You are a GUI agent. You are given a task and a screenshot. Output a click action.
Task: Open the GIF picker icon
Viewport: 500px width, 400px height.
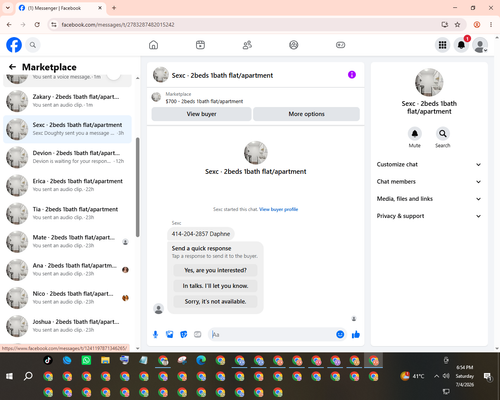pos(198,334)
